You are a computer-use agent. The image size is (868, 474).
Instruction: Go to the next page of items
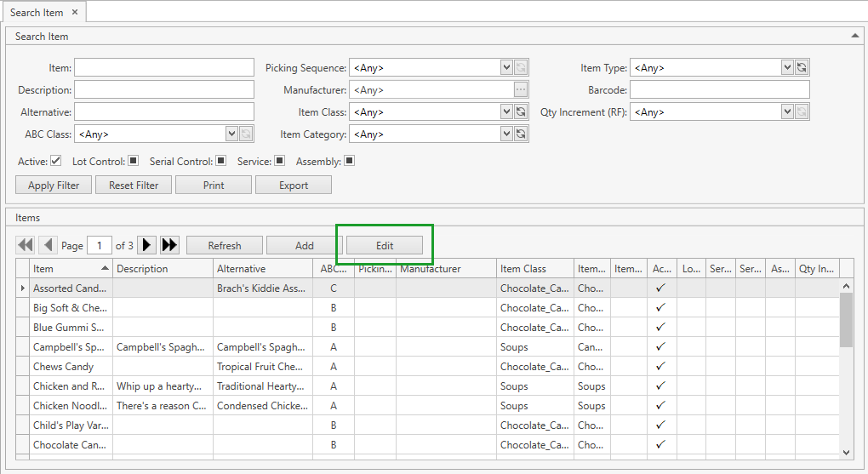pos(146,245)
